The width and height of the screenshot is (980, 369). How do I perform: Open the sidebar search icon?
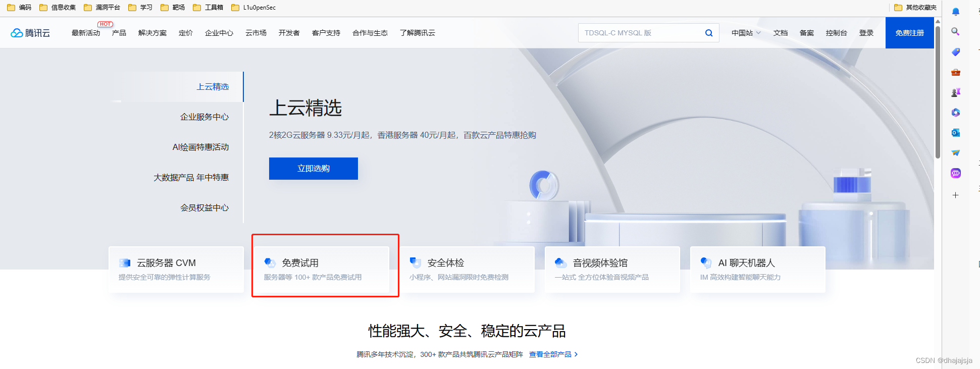pyautogui.click(x=955, y=31)
